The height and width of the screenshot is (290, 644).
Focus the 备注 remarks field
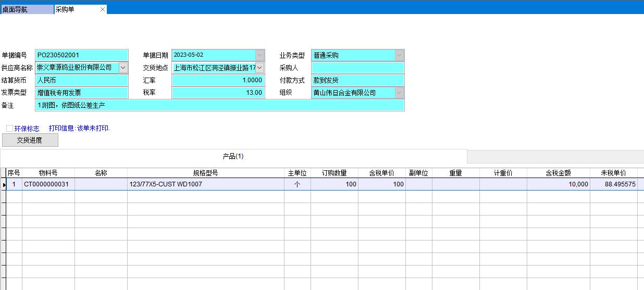pyautogui.click(x=219, y=105)
